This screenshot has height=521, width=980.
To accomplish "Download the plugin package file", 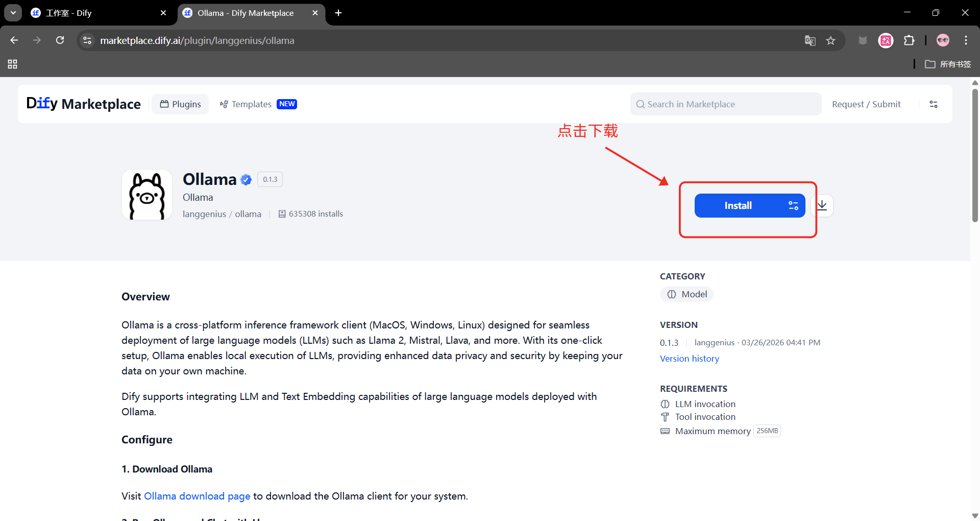I will coord(822,205).
